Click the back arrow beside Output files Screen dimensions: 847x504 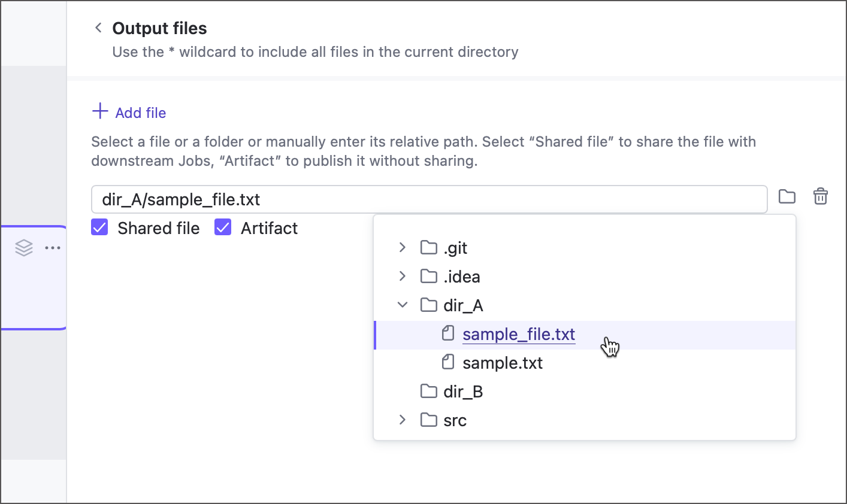98,28
